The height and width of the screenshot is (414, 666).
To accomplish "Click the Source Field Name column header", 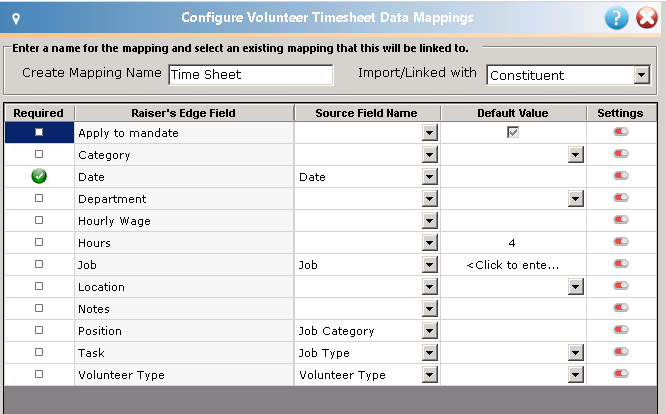I will (x=367, y=113).
